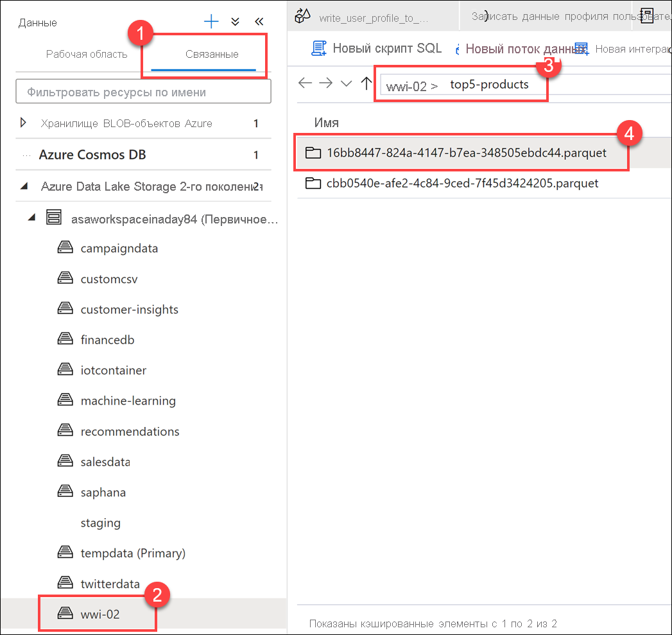The image size is (672, 635).
Task: Open the iotcontainer container
Action: [x=113, y=370]
